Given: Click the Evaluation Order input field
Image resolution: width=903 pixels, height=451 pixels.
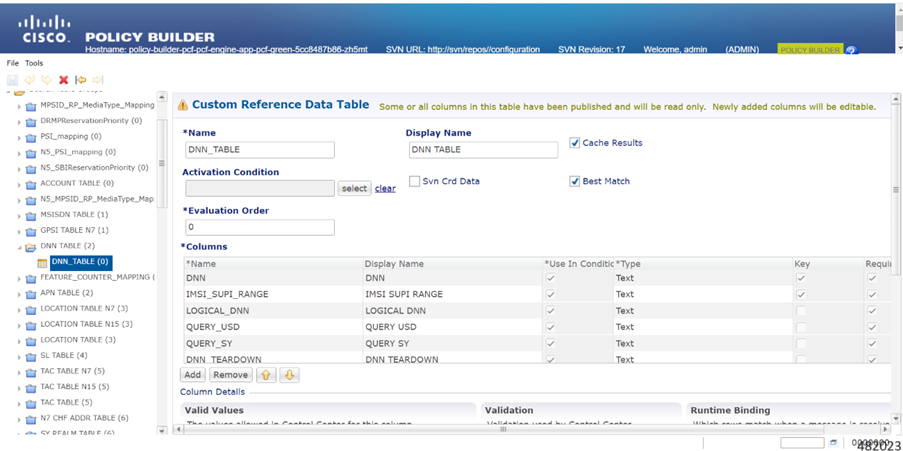Looking at the screenshot, I should coord(260,228).
